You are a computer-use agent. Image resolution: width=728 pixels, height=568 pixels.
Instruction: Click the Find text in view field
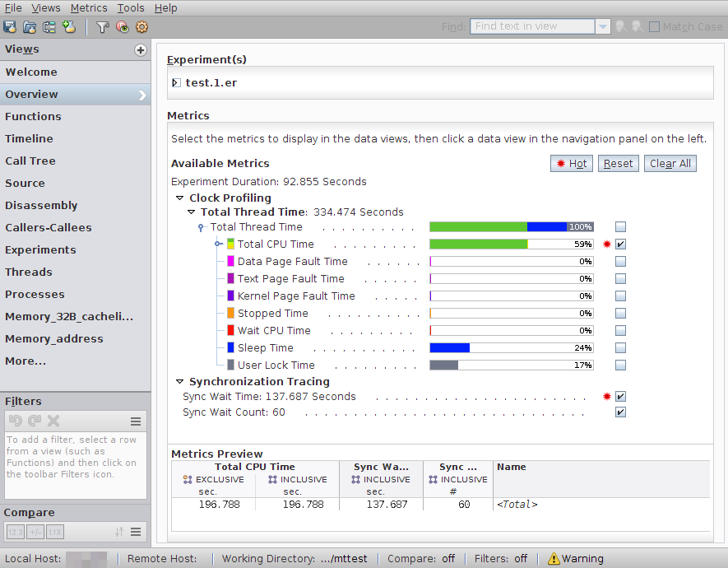click(x=532, y=26)
